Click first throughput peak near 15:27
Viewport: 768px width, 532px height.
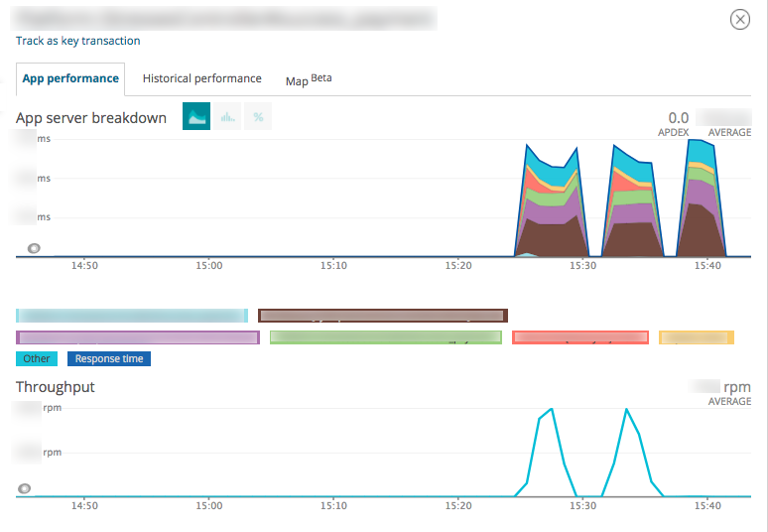(x=552, y=409)
